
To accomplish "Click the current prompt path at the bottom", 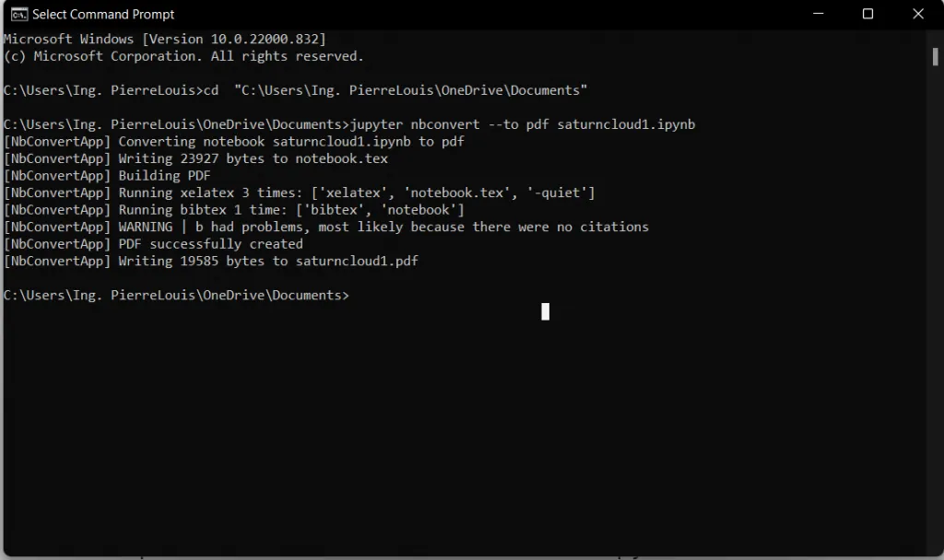I will pos(175,295).
